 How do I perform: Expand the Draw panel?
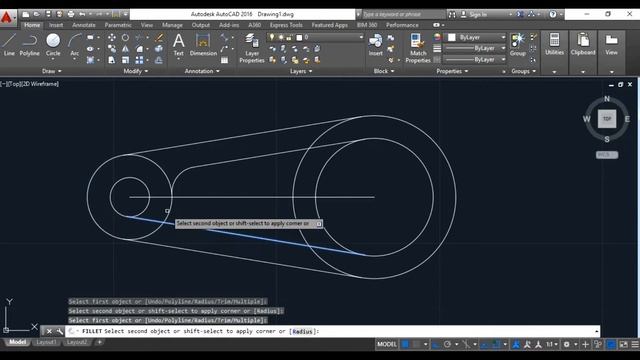pyautogui.click(x=51, y=71)
